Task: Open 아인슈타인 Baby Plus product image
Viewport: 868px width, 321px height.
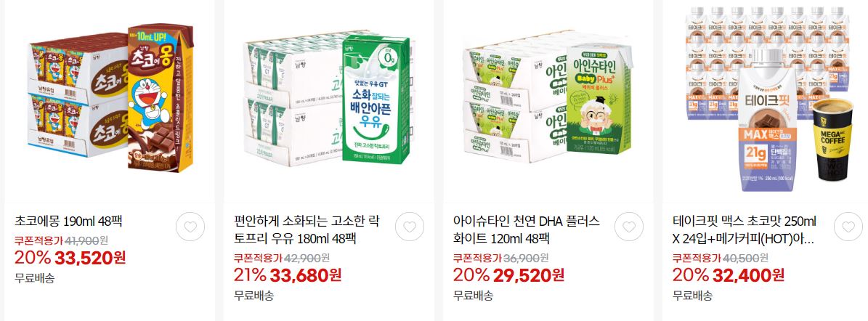Action: click(548, 97)
